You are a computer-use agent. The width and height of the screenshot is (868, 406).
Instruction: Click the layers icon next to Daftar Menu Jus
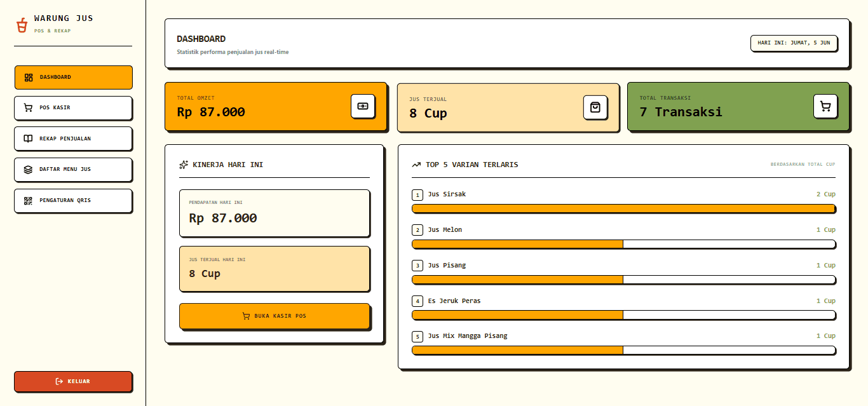coord(28,170)
